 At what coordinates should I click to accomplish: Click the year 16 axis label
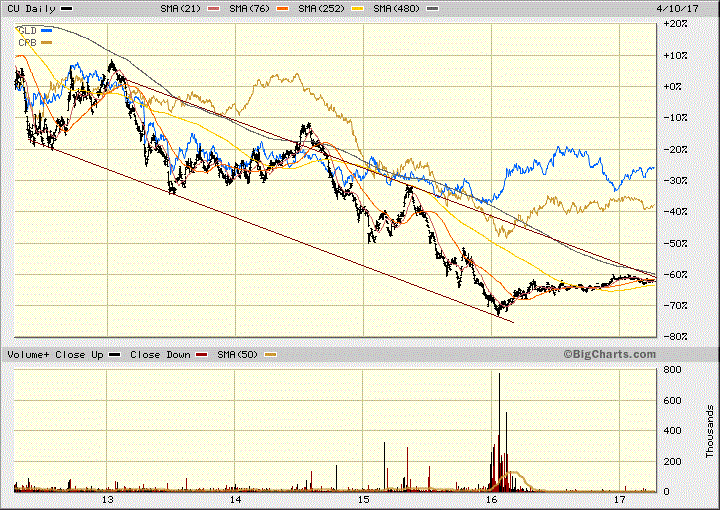pos(492,500)
